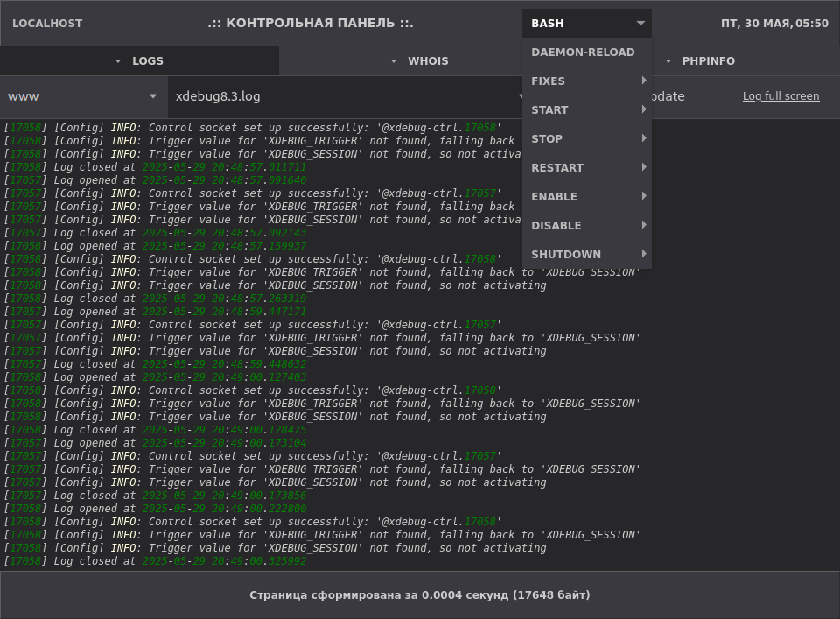Switch to the WHOIS tab
Viewport: 840px width, 619px height.
point(401,60)
